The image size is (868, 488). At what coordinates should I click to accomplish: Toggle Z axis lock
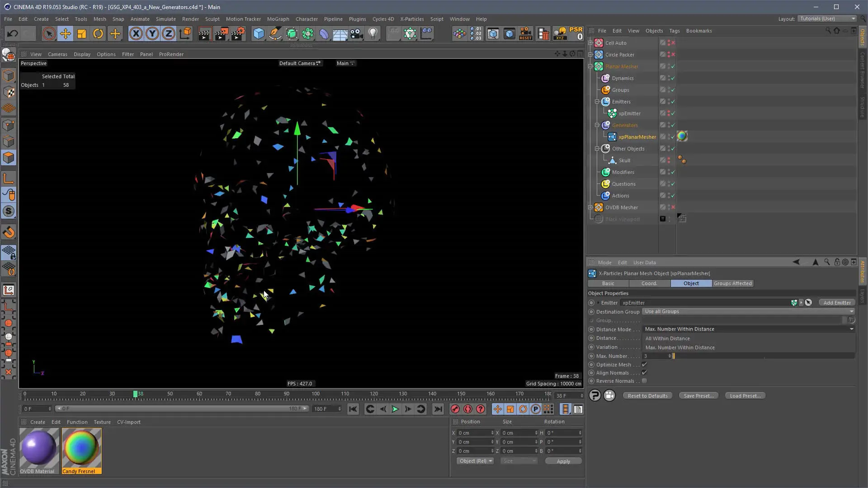click(169, 33)
